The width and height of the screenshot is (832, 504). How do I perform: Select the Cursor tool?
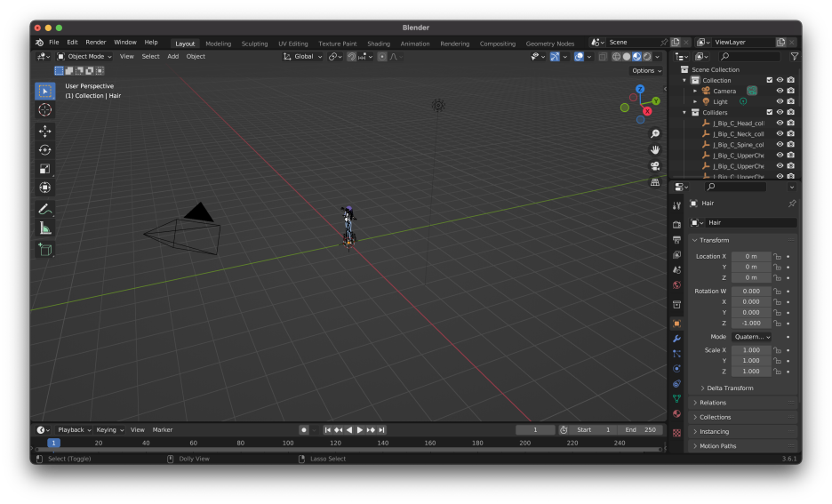pyautogui.click(x=45, y=110)
